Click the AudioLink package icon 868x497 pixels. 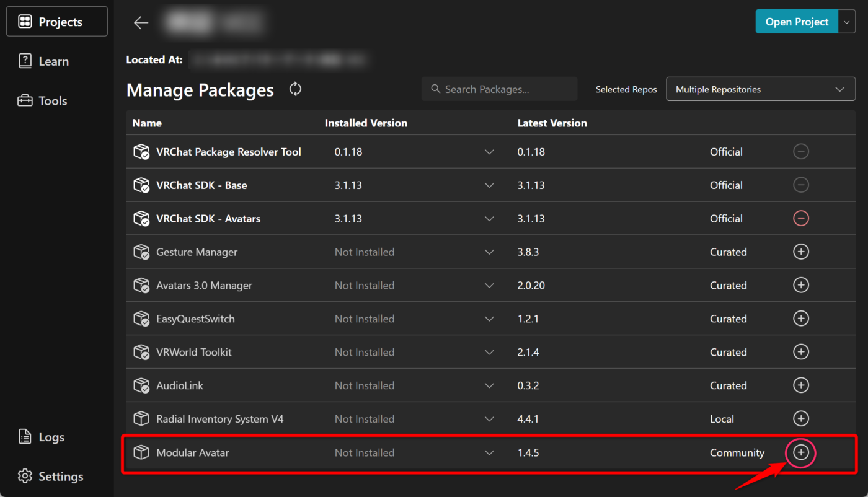(141, 385)
